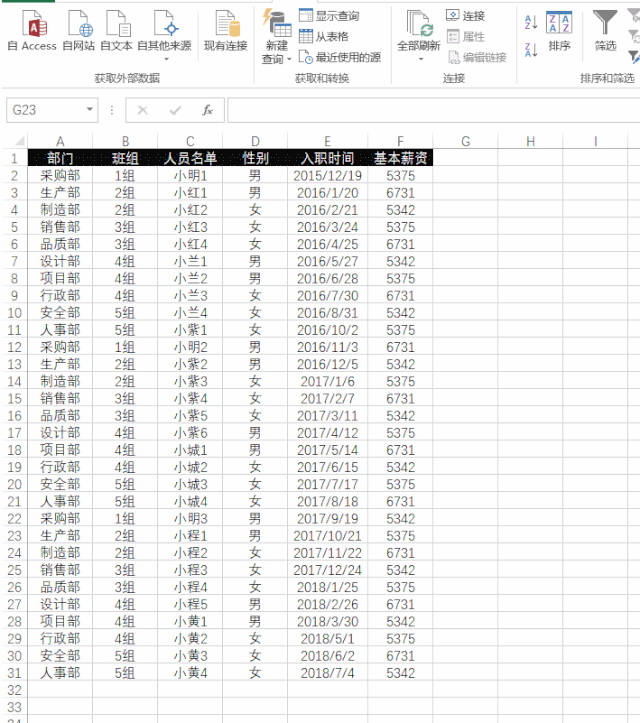Screen dimensions: 640x723
Task: Select row 1 header
Action: pyautogui.click(x=14, y=158)
